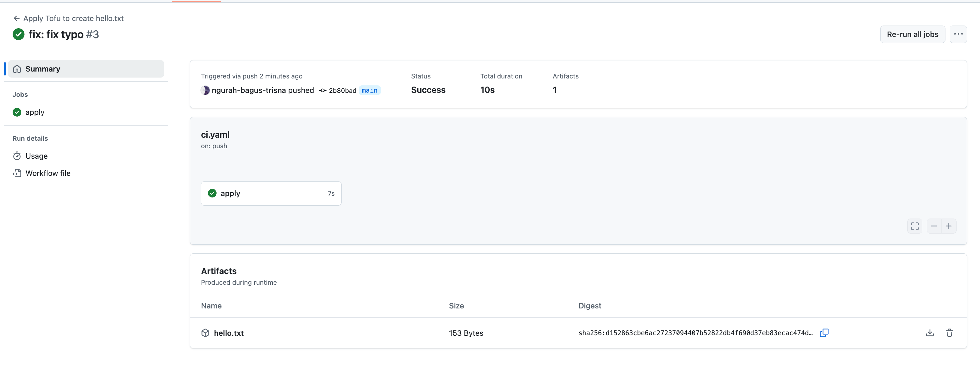
Task: Download the hello.txt artifact
Action: point(930,333)
